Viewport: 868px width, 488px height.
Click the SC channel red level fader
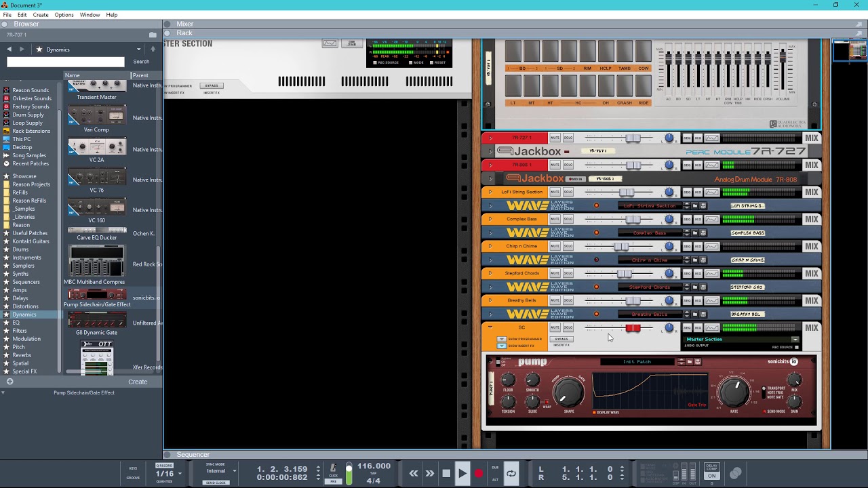pyautogui.click(x=633, y=328)
